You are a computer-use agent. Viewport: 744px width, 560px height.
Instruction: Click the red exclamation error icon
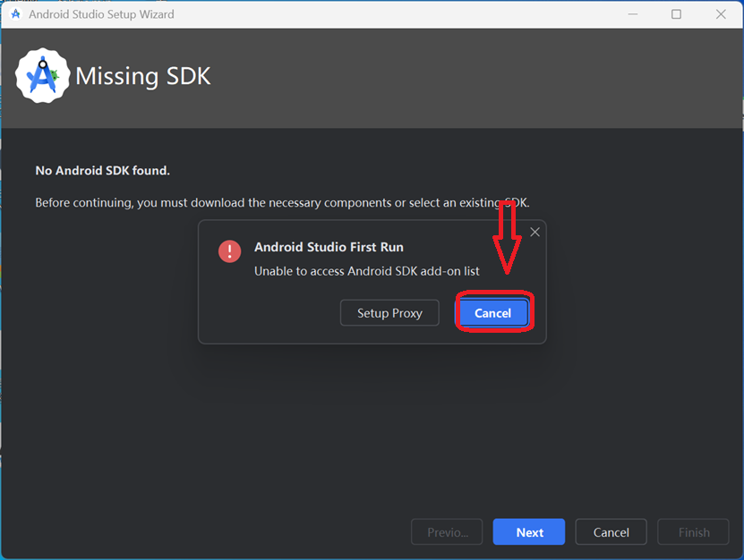pyautogui.click(x=230, y=250)
